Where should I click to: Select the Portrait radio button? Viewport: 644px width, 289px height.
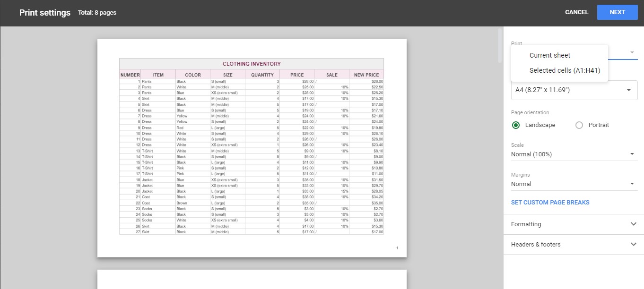pos(579,125)
